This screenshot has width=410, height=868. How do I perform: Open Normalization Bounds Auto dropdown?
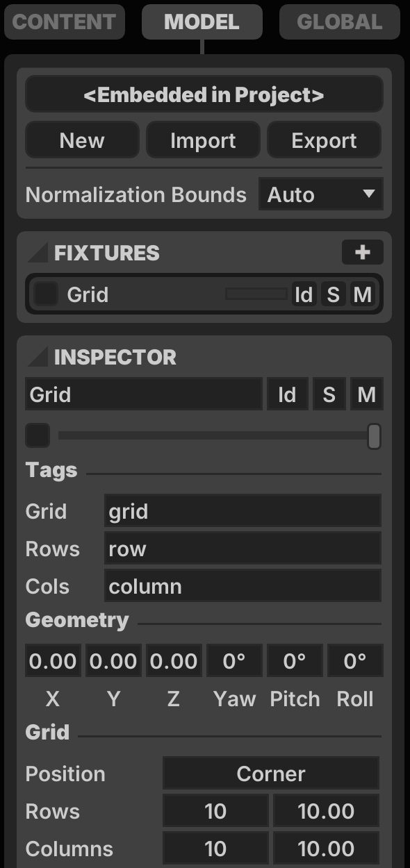320,194
